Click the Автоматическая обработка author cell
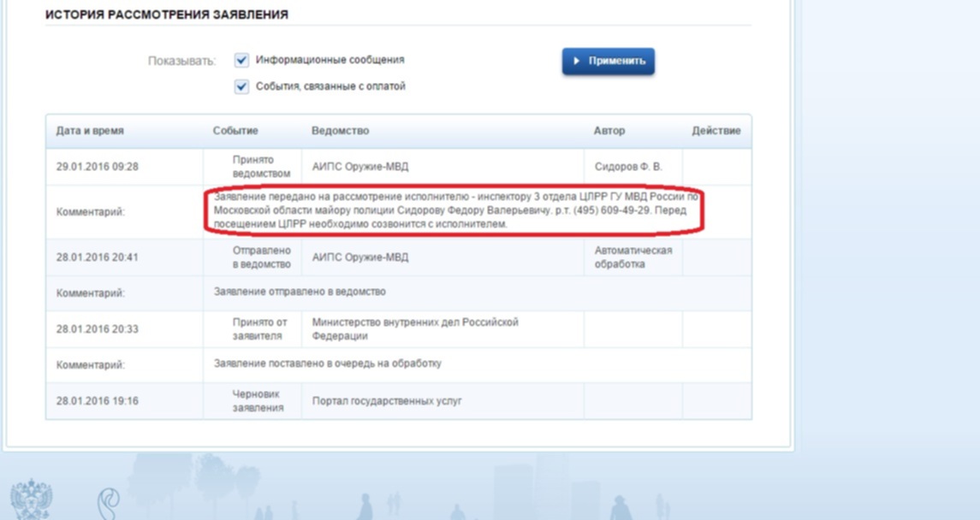Viewport: 980px width, 520px height. pos(633,257)
